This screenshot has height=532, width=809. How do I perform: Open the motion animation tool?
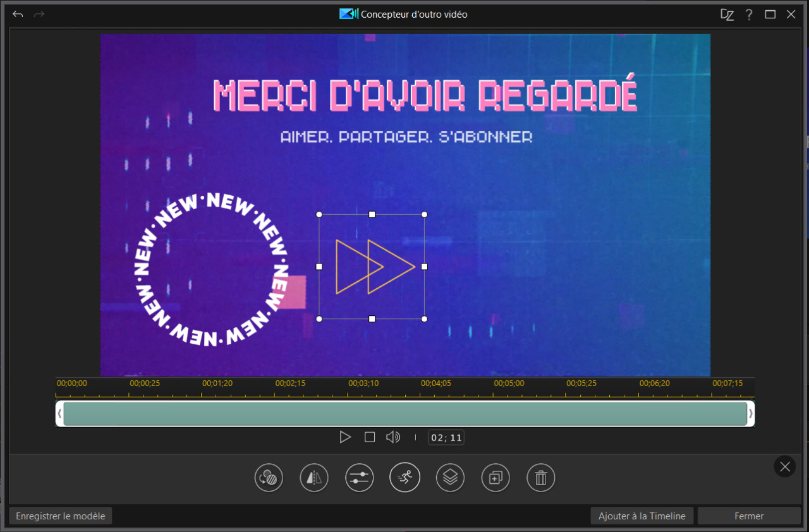point(404,477)
